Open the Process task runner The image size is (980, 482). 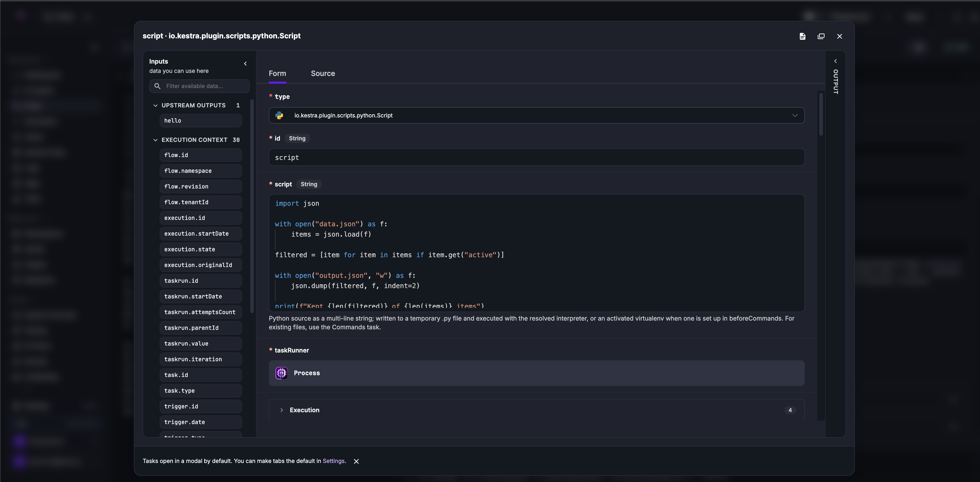pos(536,373)
